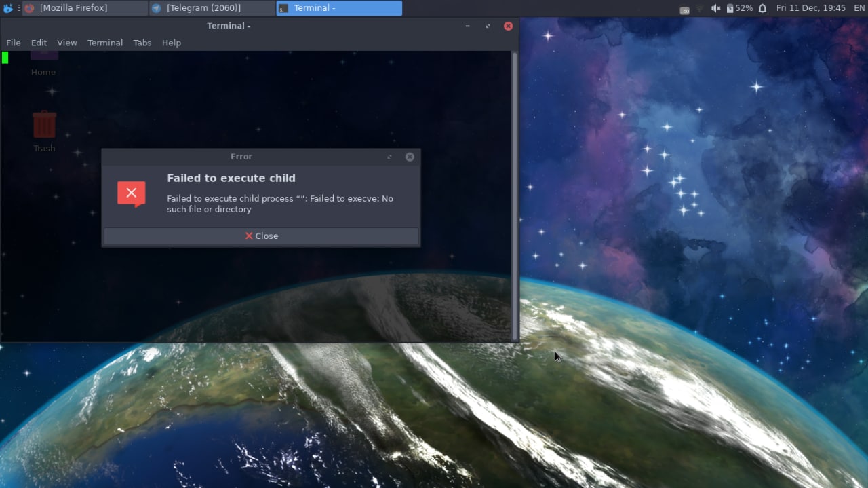Open the File menu in Terminal
Viewport: 868px width, 488px height.
pyautogui.click(x=14, y=43)
